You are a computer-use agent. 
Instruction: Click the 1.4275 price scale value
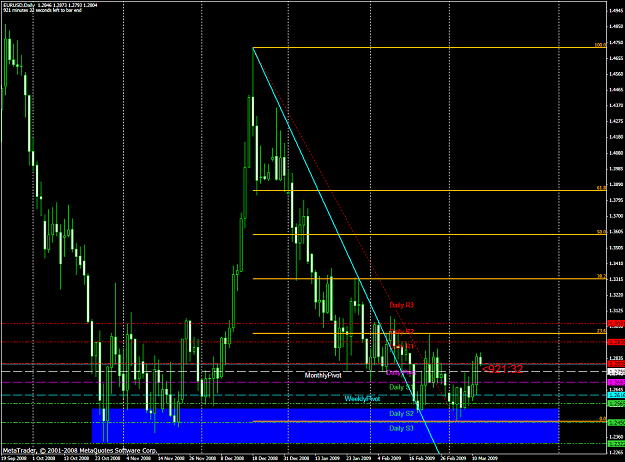pos(615,121)
